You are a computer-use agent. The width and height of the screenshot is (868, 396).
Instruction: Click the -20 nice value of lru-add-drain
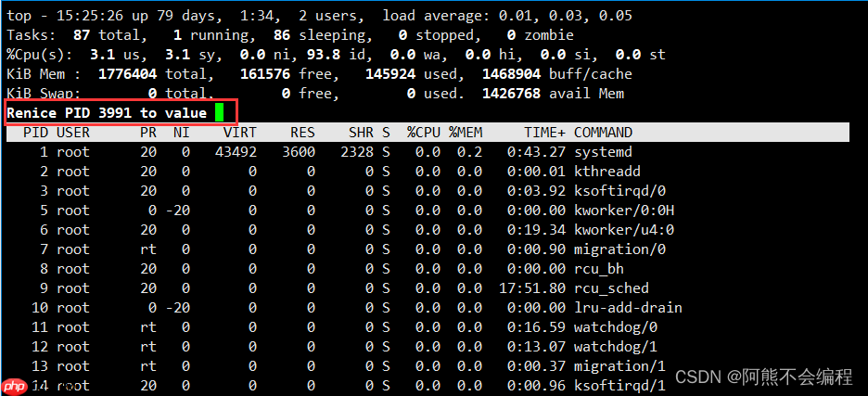(x=177, y=308)
